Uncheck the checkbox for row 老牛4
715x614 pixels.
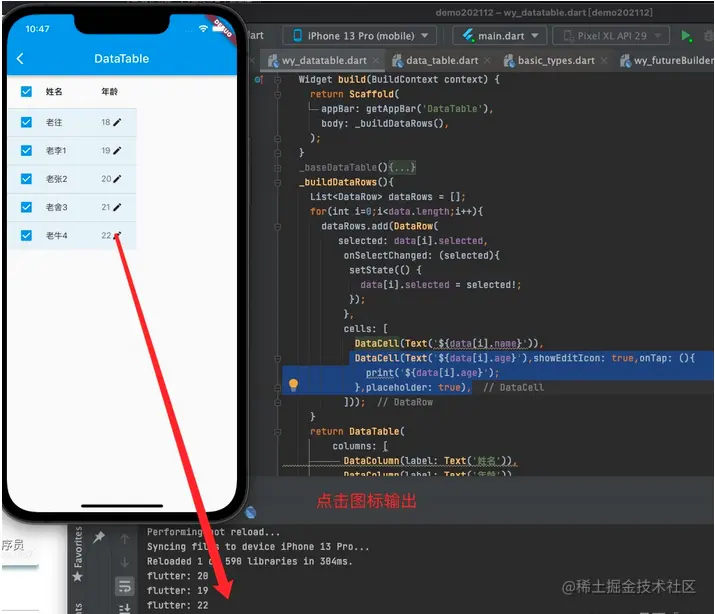(26, 235)
